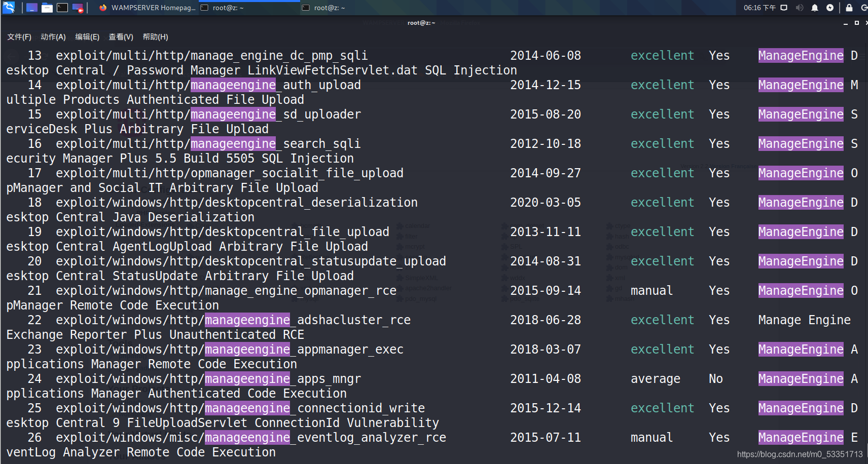Image resolution: width=868 pixels, height=464 pixels.
Task: Click 'Exchange Reporter Plus Unauthenticated RCE' text
Action: pos(155,334)
